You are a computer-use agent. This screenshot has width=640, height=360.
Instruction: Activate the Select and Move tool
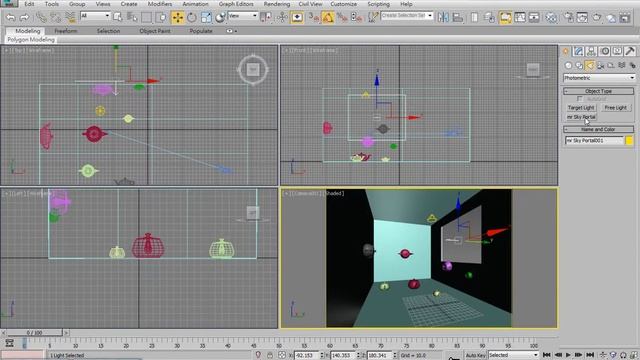(178, 17)
